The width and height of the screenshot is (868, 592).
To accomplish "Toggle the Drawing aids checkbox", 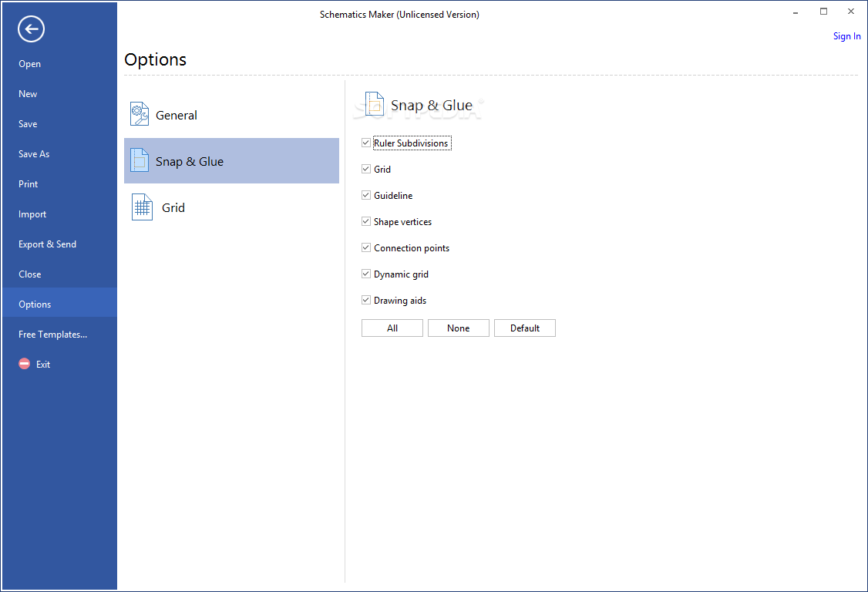I will click(366, 300).
